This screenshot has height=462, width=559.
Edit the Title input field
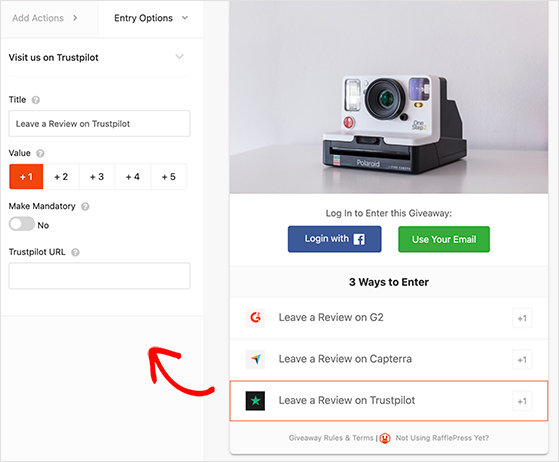click(x=99, y=124)
